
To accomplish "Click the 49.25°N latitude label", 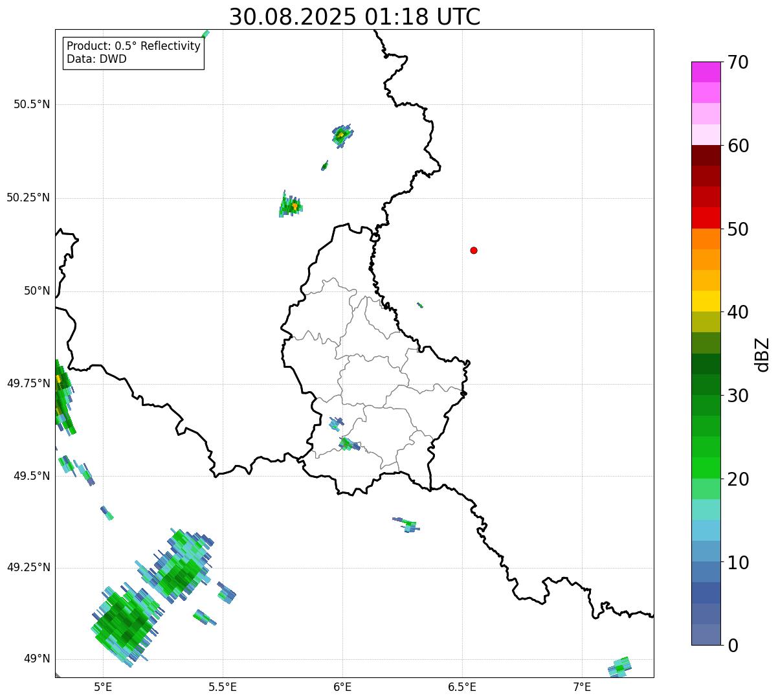I will (x=28, y=567).
